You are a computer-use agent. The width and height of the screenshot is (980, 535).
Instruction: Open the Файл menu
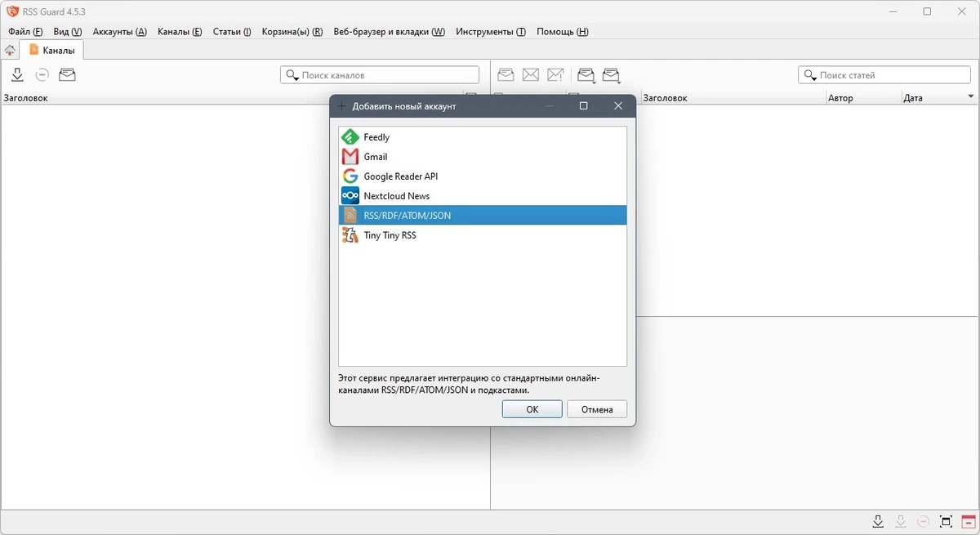click(25, 32)
